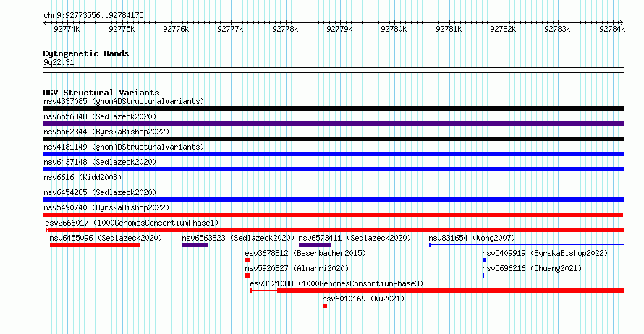
Task: Click the blue bar for nsv6437148
Action: pos(333,169)
